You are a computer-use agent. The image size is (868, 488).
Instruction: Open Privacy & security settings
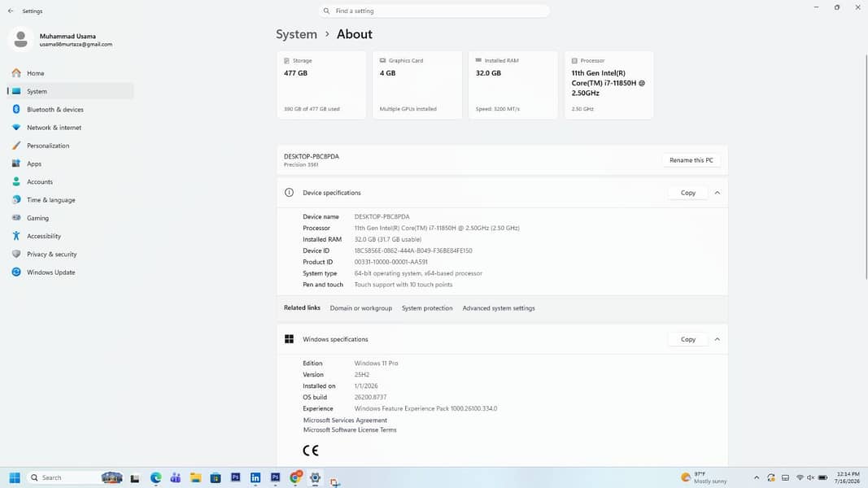point(70,254)
